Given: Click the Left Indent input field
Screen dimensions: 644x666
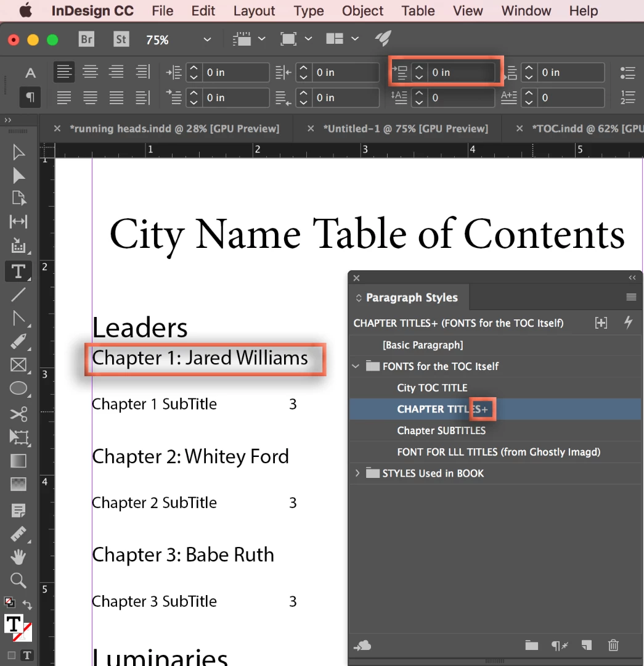Looking at the screenshot, I should click(x=235, y=73).
